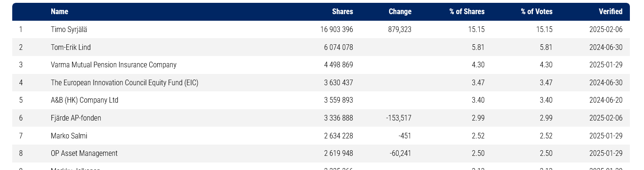Sort table by Name column header
The height and width of the screenshot is (170, 644).
click(59, 12)
